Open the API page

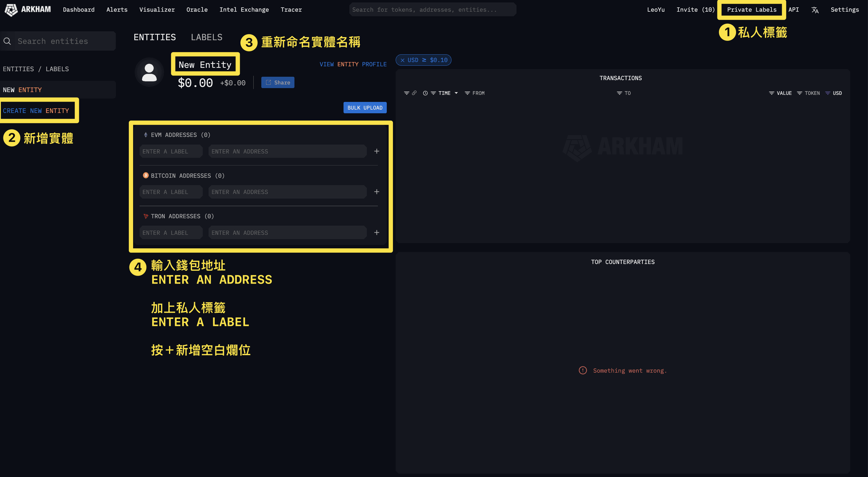point(793,10)
